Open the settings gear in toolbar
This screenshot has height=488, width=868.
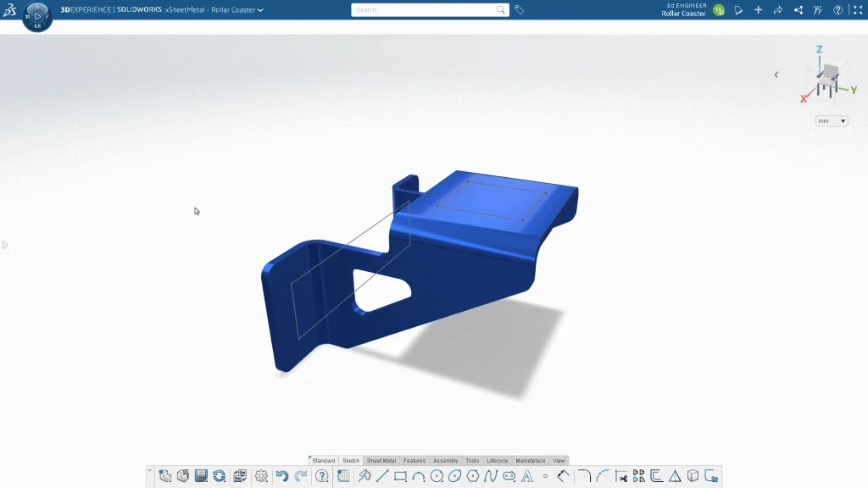pos(261,476)
